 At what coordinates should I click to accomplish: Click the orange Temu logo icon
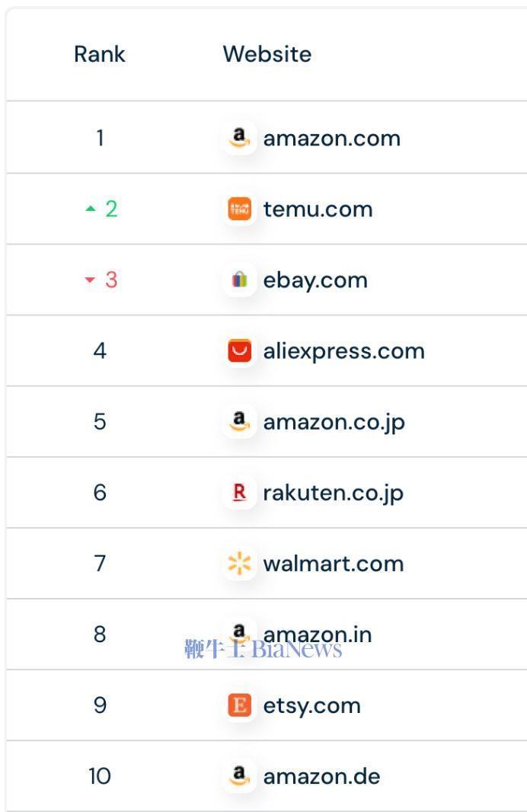[239, 209]
